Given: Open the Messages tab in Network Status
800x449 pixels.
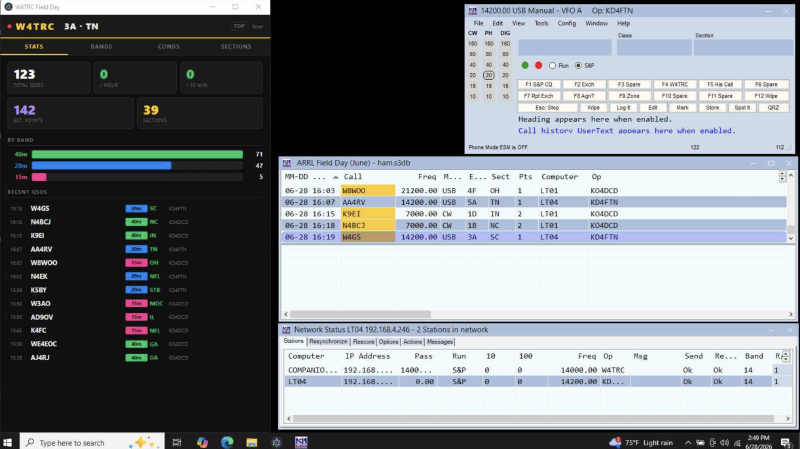Looking at the screenshot, I should point(440,342).
